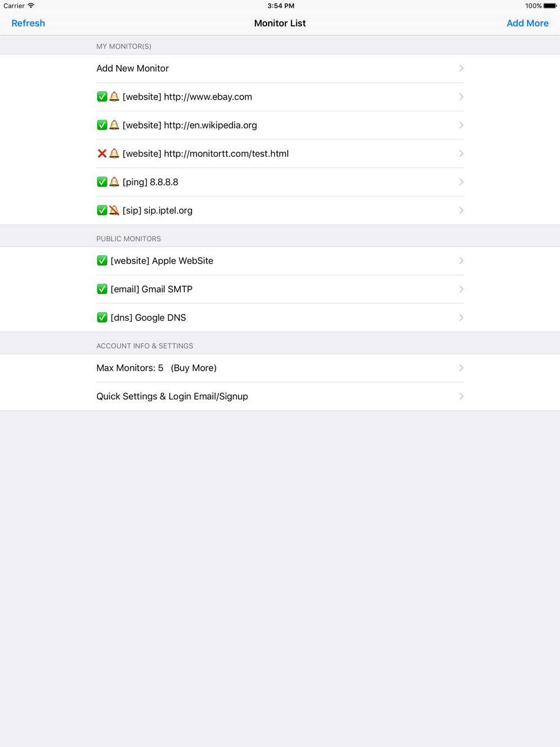The height and width of the screenshot is (747, 560).
Task: Click the bell alert icon for en.wikipedia.org
Action: pyautogui.click(x=114, y=125)
